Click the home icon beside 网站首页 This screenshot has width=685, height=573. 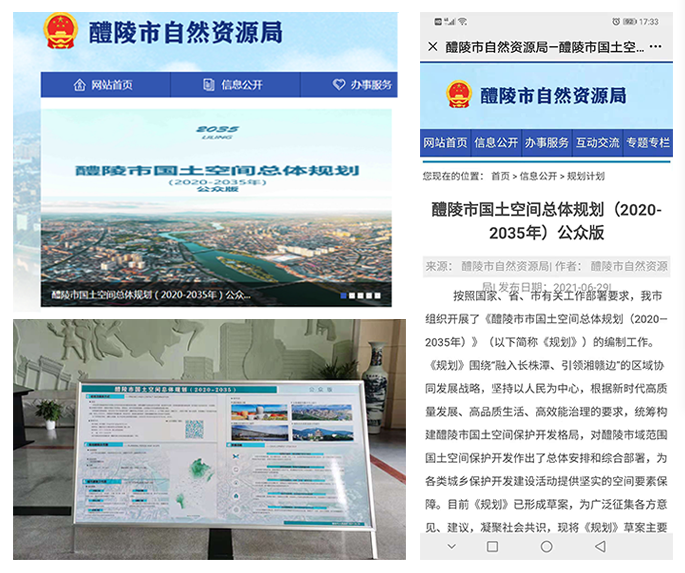click(80, 84)
